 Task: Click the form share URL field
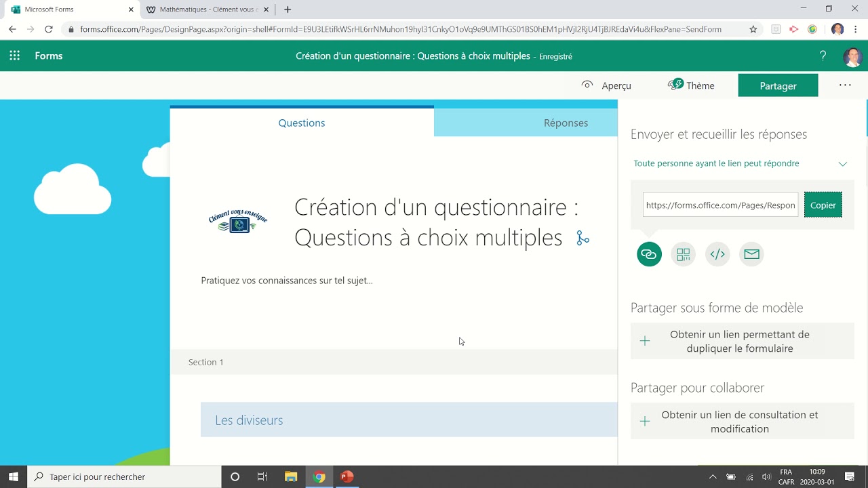tap(721, 205)
